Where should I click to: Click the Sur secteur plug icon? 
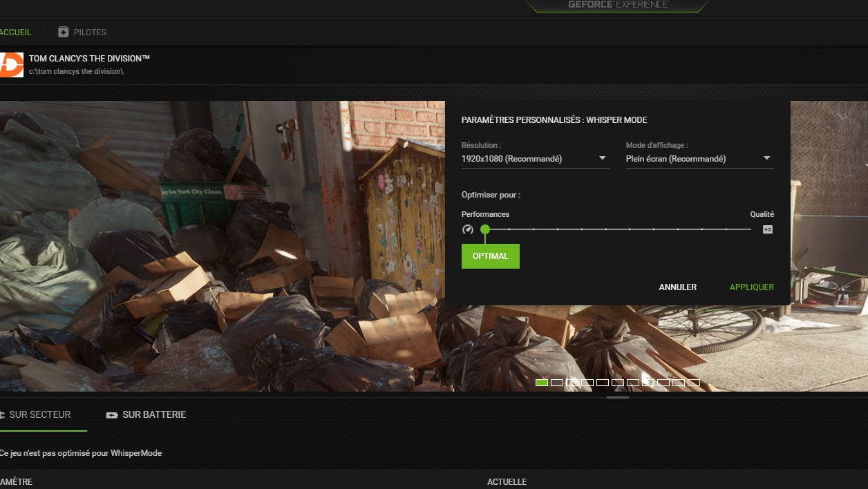click(2, 415)
